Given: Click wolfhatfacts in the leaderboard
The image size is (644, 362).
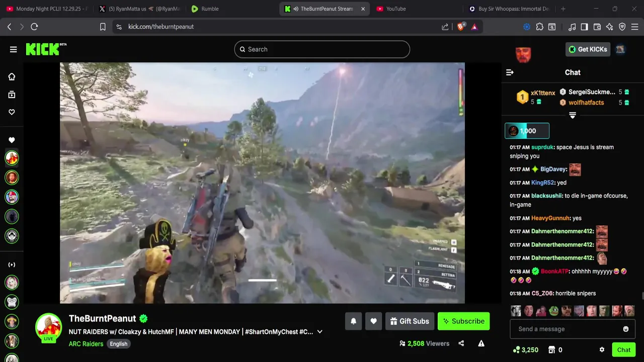Looking at the screenshot, I should (x=586, y=103).
